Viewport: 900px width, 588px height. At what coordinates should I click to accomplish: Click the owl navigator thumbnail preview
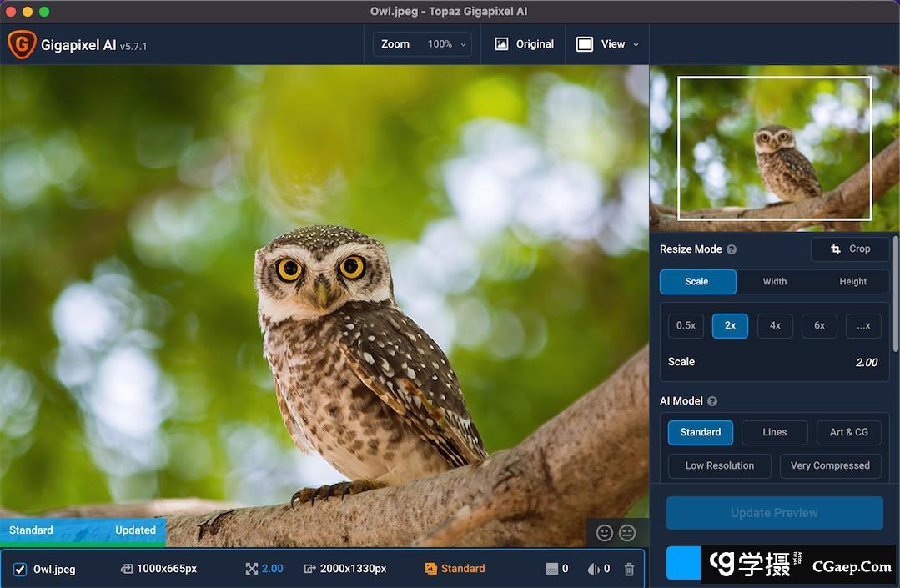click(x=774, y=148)
